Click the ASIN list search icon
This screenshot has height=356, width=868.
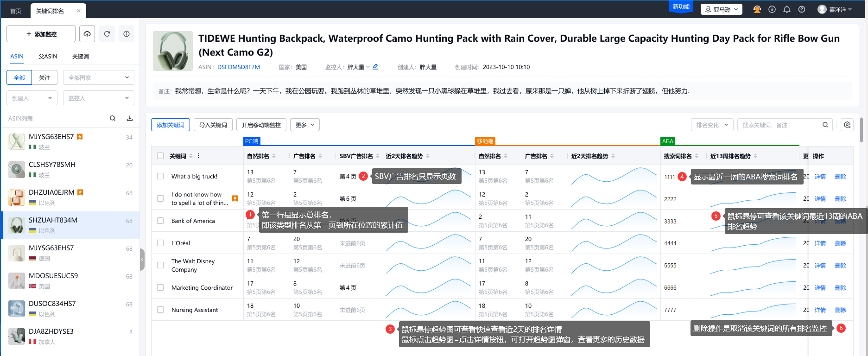(x=113, y=118)
